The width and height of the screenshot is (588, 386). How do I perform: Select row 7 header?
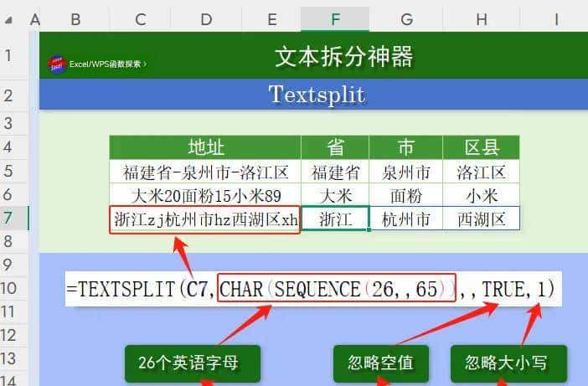pos(13,218)
